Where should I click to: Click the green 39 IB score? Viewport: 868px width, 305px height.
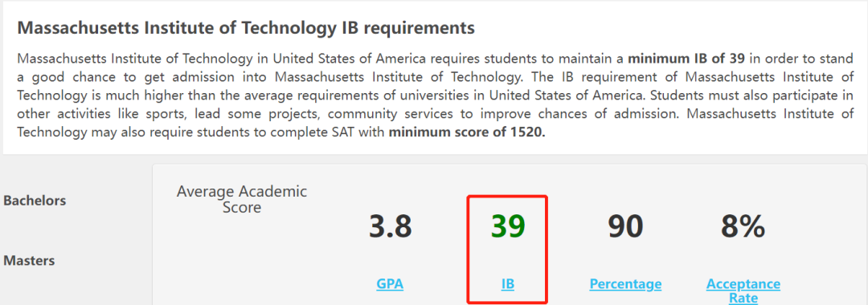pos(508,227)
